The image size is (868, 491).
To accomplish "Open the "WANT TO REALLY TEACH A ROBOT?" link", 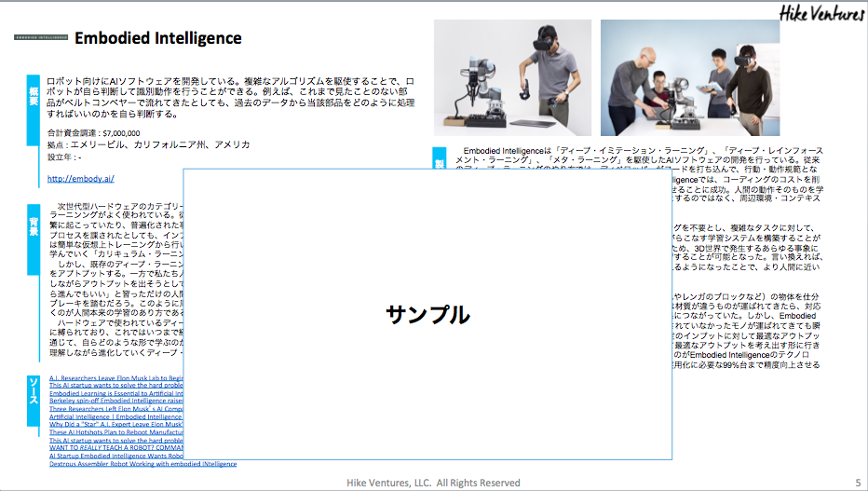I will tap(116, 448).
